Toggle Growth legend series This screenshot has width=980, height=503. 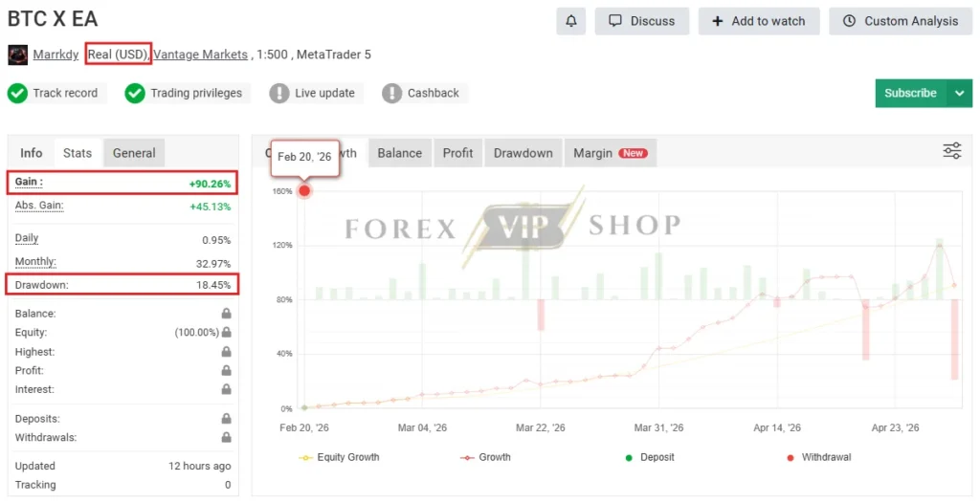[485, 457]
